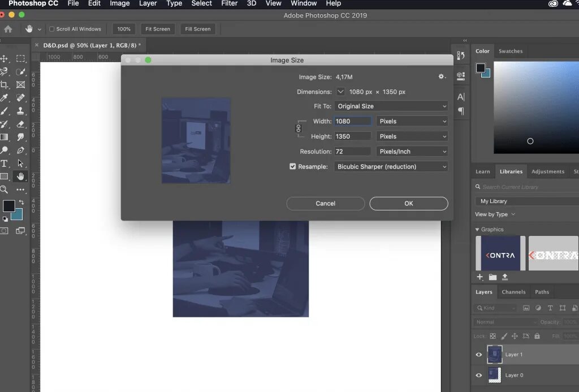
Task: Select the Lasso tool
Action: (4, 72)
